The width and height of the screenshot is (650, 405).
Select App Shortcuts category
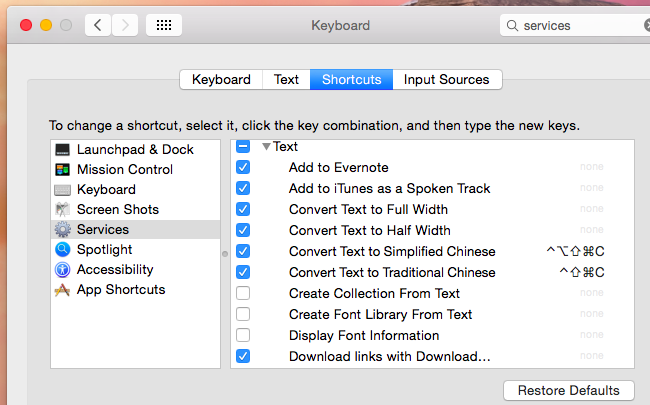point(136,290)
